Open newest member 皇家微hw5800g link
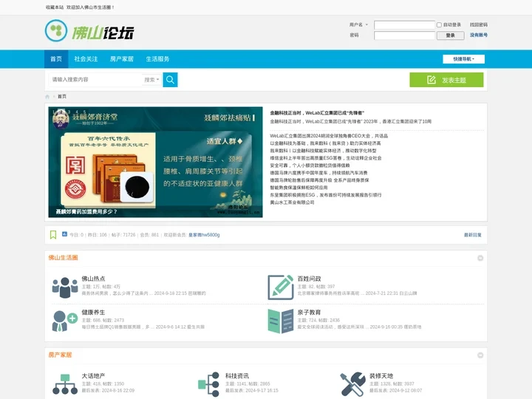 204,235
